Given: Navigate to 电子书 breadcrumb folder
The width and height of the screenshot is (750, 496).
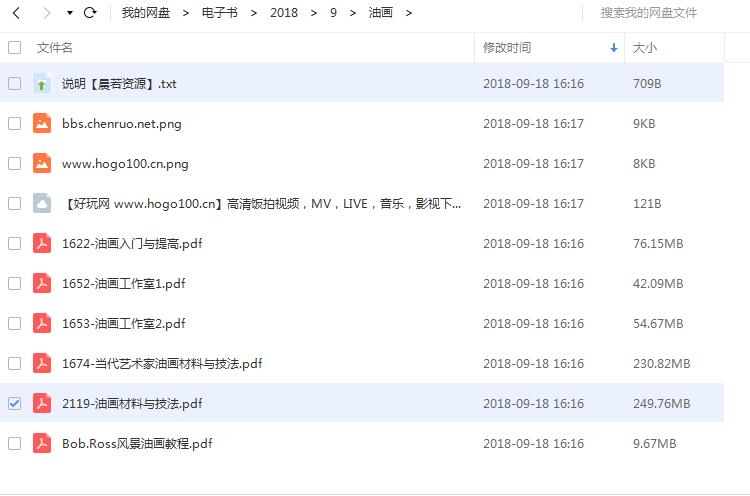Looking at the screenshot, I should [219, 13].
